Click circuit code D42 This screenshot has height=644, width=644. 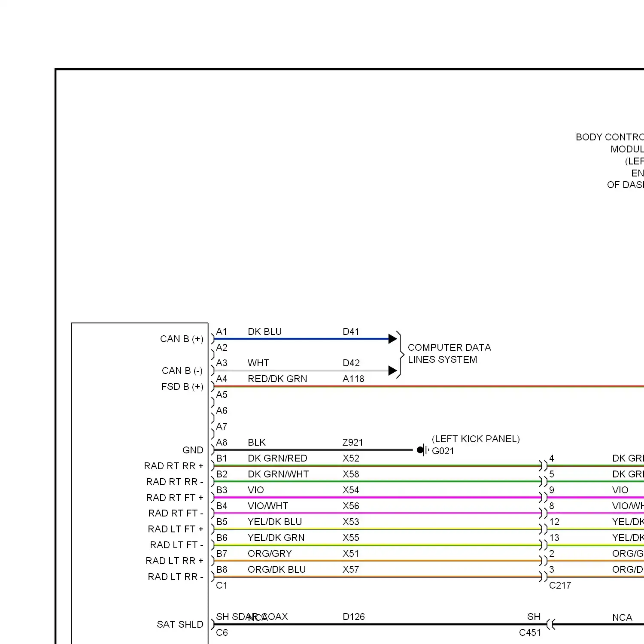click(x=351, y=363)
